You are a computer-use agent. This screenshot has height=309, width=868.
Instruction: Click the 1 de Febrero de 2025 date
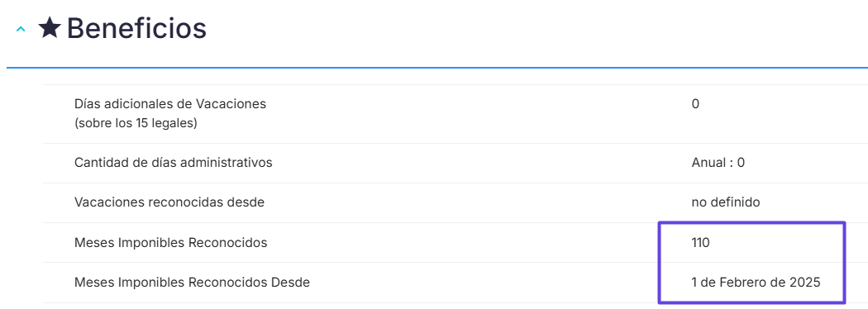756,282
